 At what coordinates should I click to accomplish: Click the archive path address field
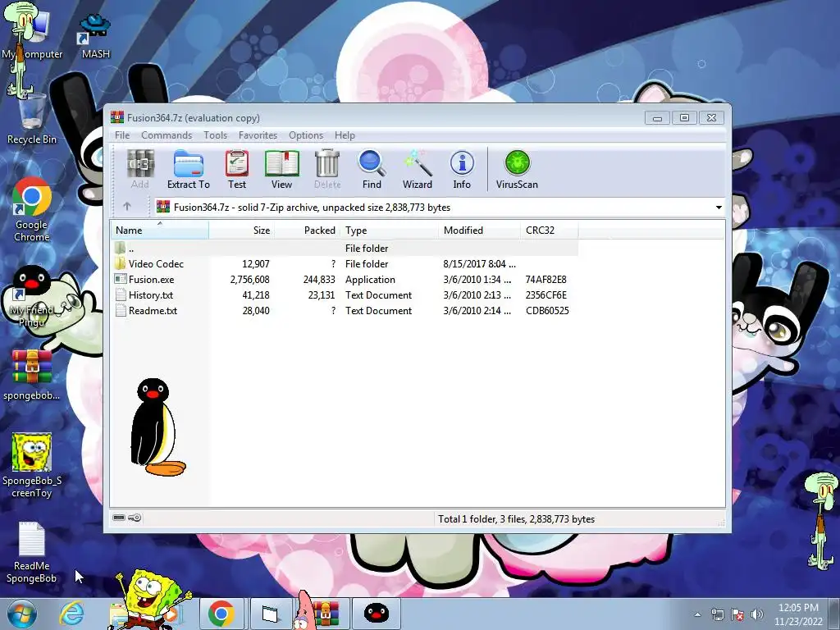[440, 208]
